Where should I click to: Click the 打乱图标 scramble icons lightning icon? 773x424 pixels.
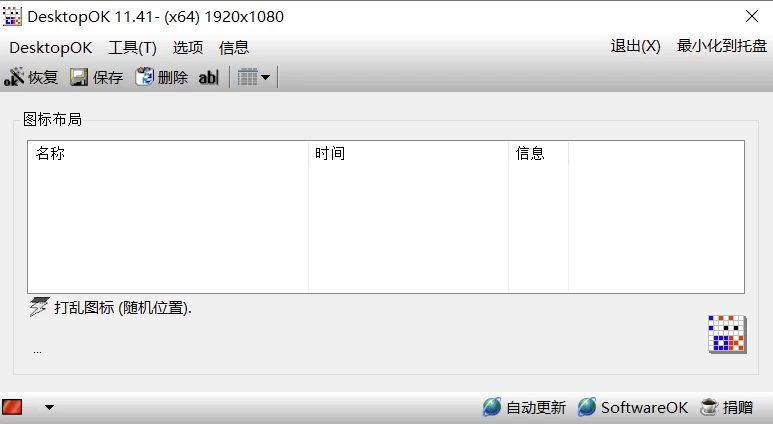pos(39,307)
